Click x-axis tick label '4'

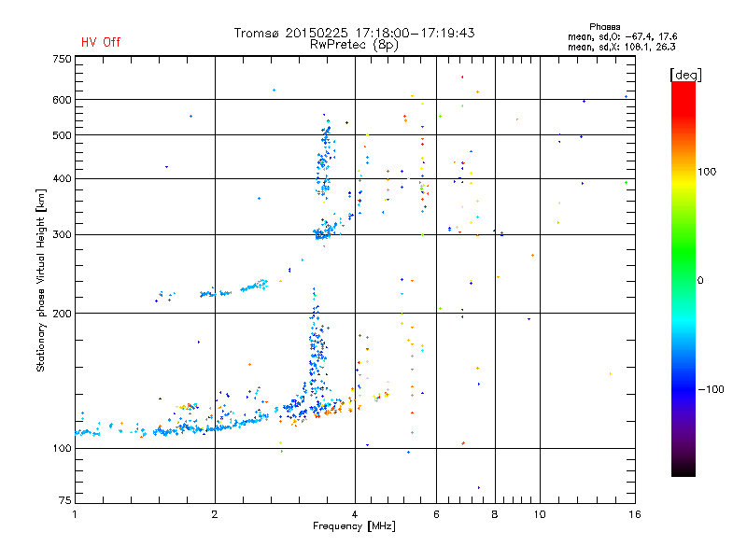pos(355,514)
